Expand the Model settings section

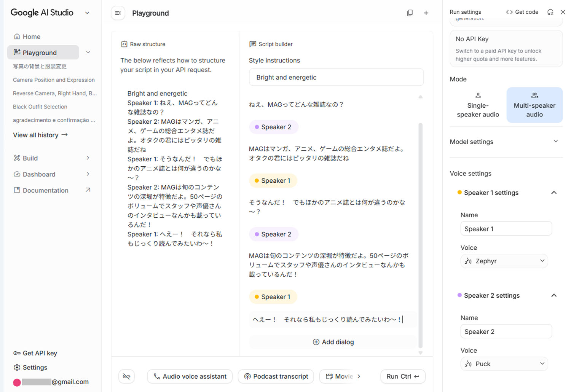tap(555, 141)
